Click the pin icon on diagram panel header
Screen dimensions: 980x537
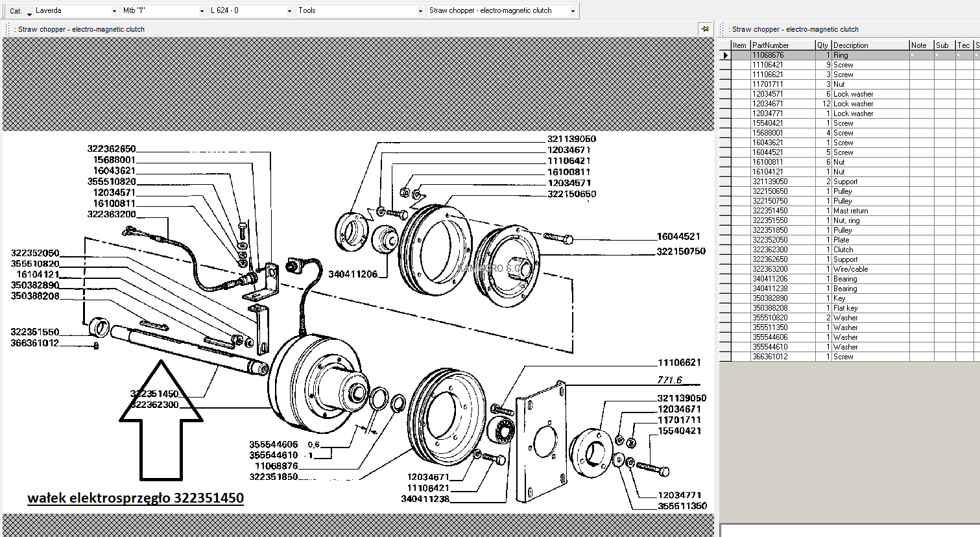[705, 29]
